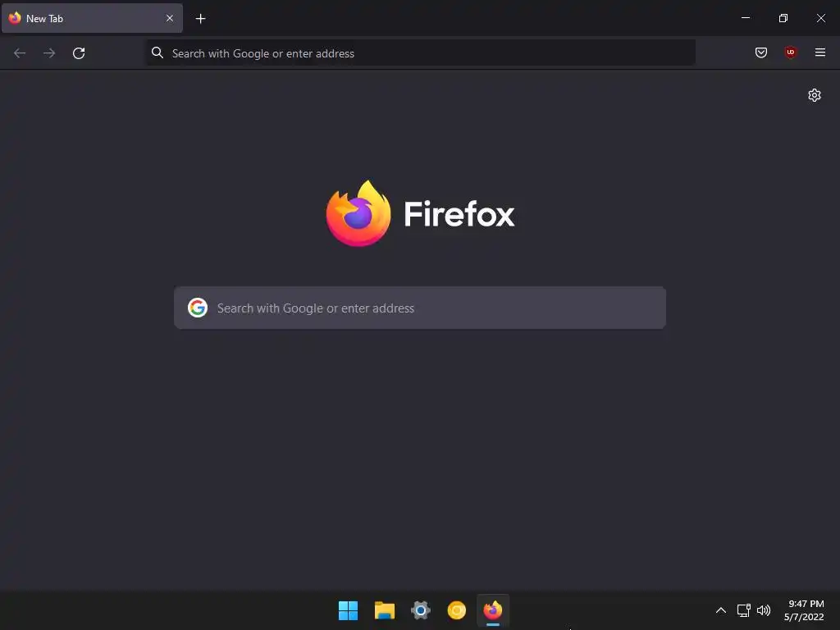Click Firefox icon on taskbar
This screenshot has width=840, height=630.
point(493,610)
